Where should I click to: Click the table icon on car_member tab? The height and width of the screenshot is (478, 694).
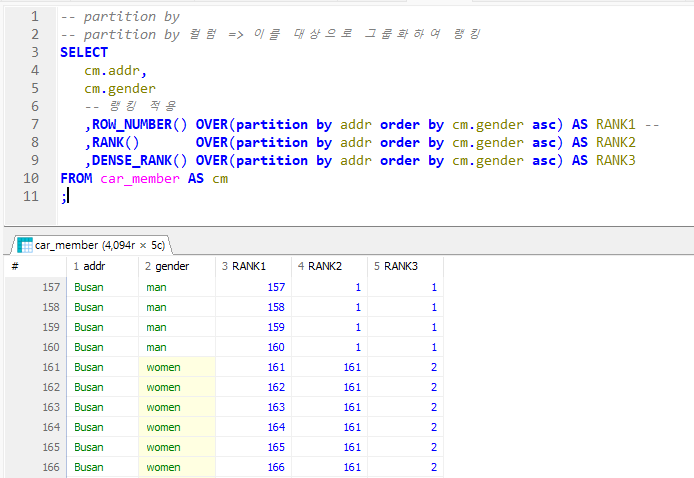(25, 245)
